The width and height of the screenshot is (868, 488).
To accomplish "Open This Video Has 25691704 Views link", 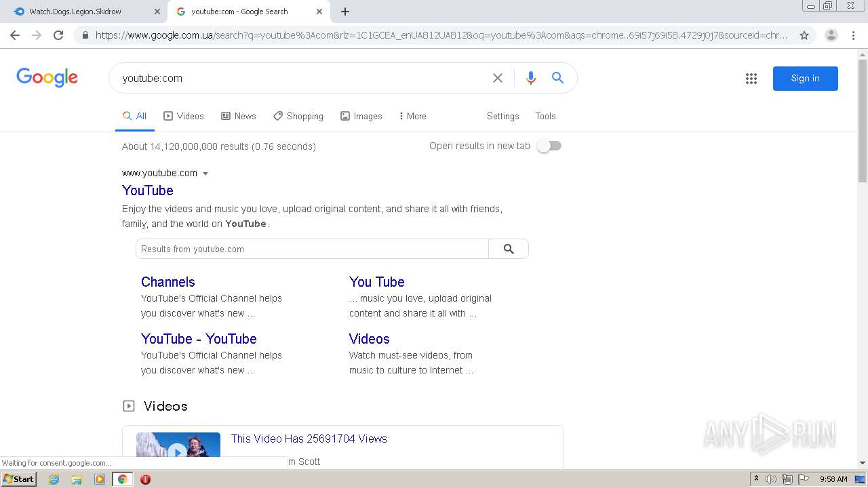I will [x=309, y=439].
